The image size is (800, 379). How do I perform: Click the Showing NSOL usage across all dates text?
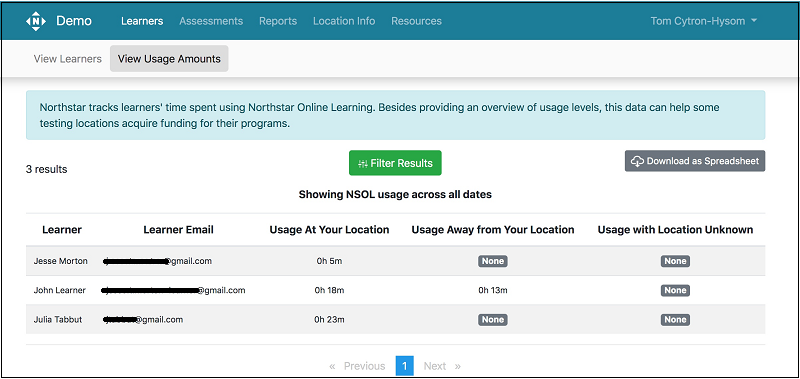tap(395, 194)
